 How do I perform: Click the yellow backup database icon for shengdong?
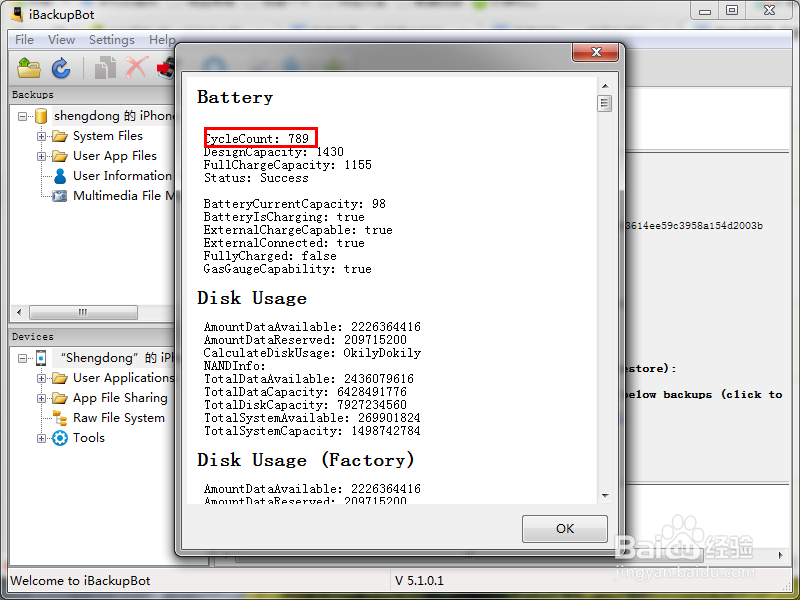41,116
